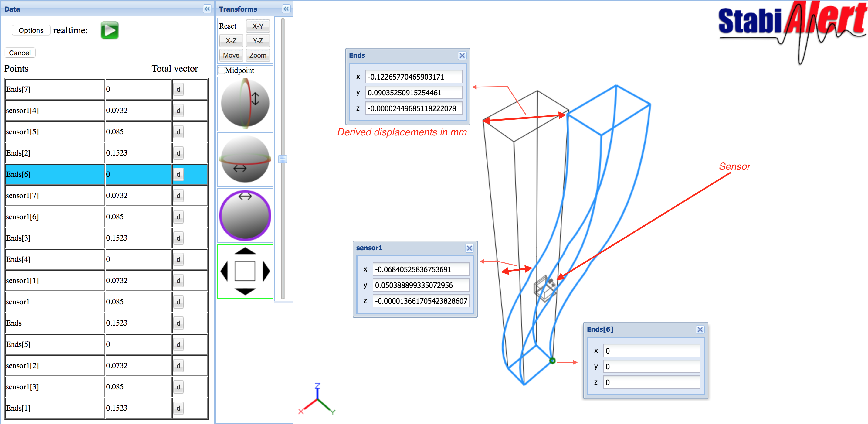Image resolution: width=868 pixels, height=424 pixels.
Task: Click the Cancel button
Action: [20, 53]
